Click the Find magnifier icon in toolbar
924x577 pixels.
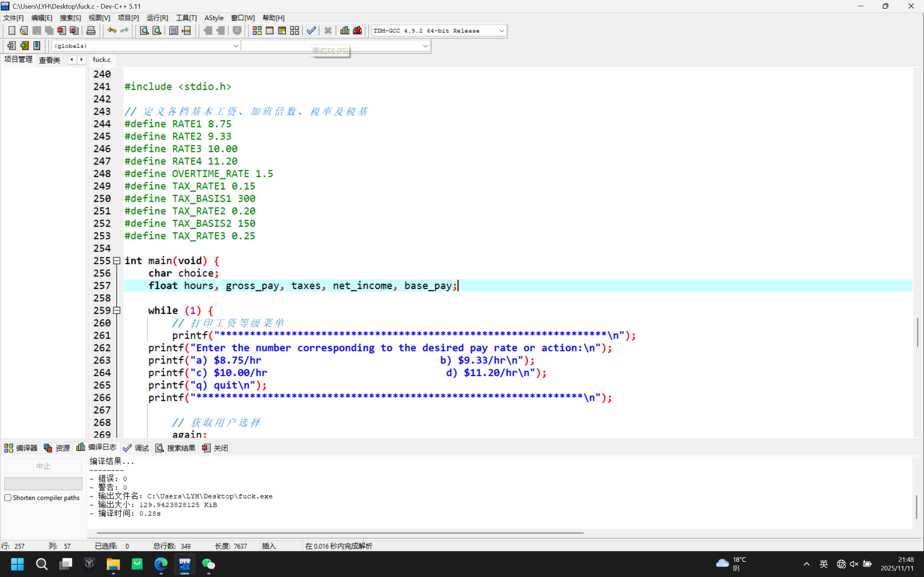pyautogui.click(x=144, y=31)
